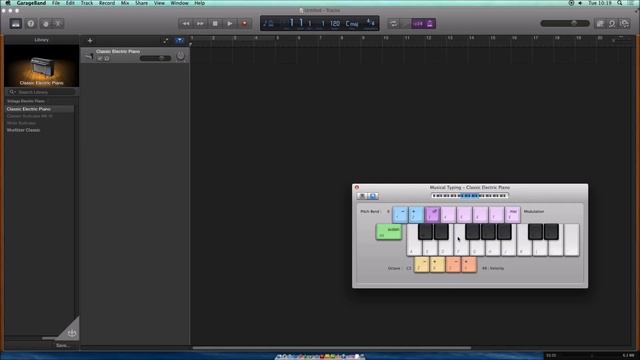Click the volume icon in menu bar
The image size is (640, 360).
coord(580,3)
